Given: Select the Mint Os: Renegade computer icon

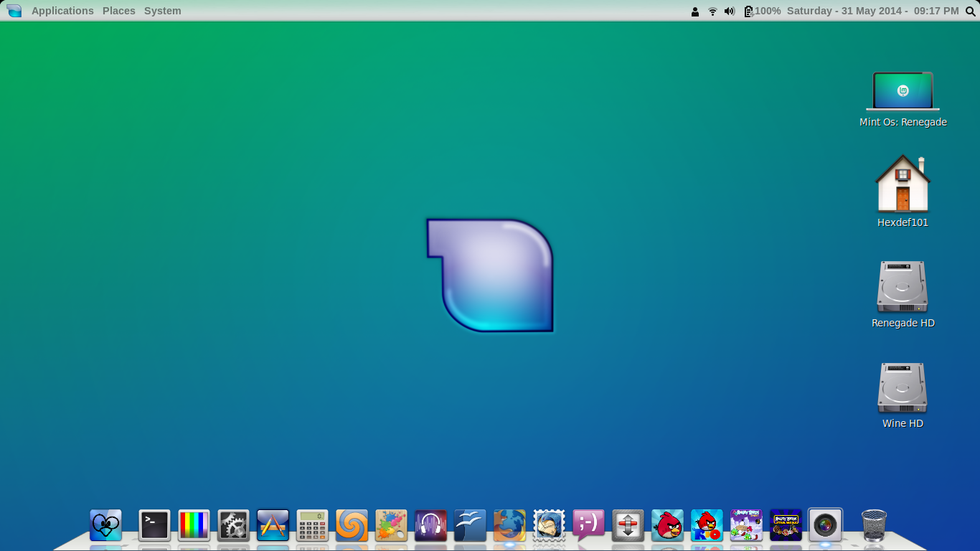Looking at the screenshot, I should tap(903, 91).
